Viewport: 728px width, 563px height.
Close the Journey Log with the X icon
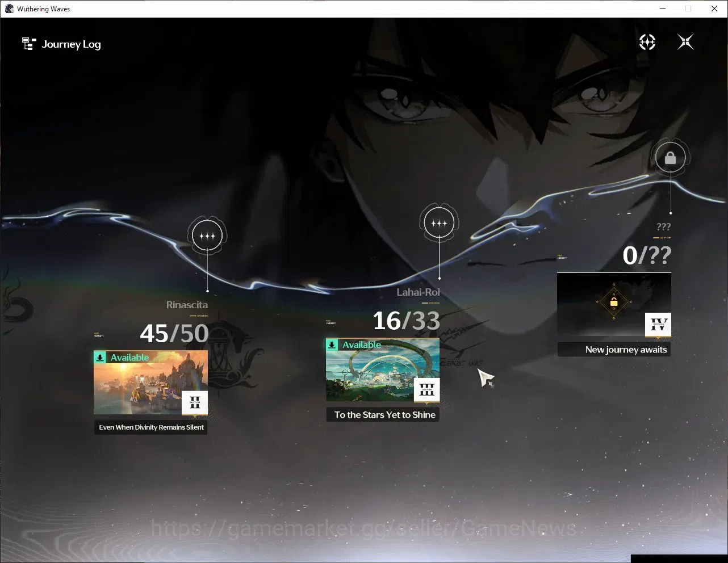(x=685, y=42)
